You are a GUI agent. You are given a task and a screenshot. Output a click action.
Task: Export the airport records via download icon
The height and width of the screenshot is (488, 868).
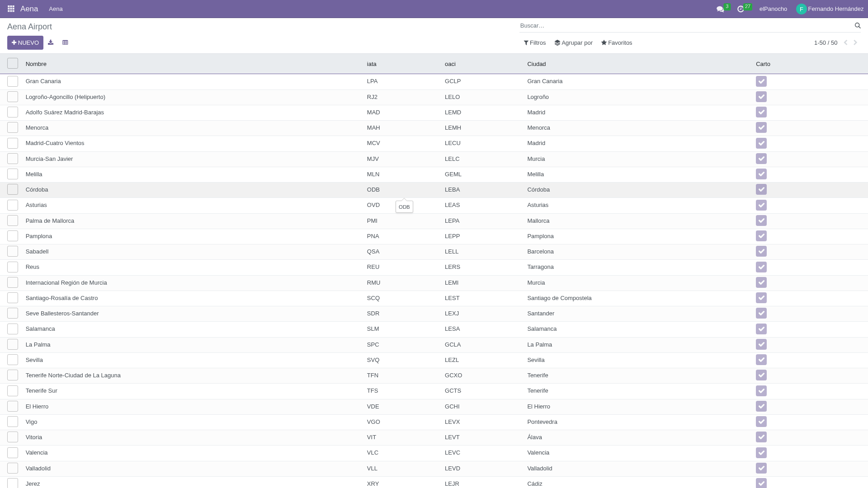[51, 42]
